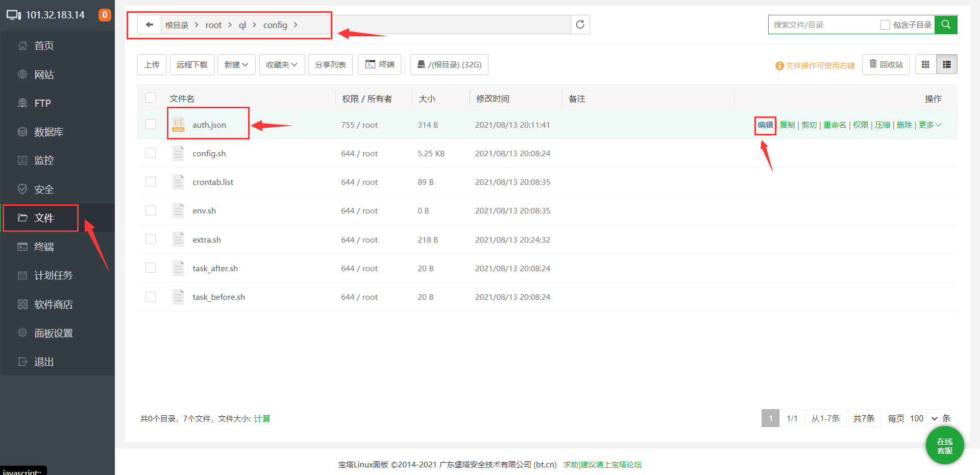Click page 1 in pagination
The width and height of the screenshot is (980, 475).
tap(770, 418)
